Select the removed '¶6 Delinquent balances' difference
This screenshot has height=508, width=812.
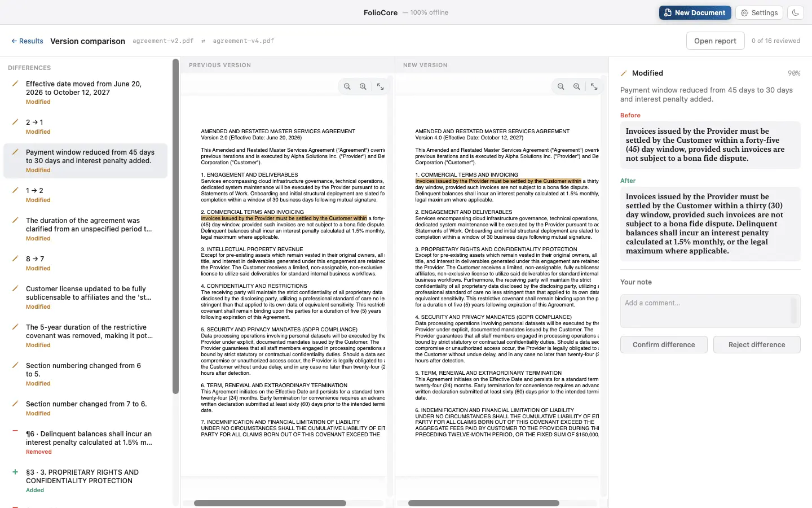[86, 443]
